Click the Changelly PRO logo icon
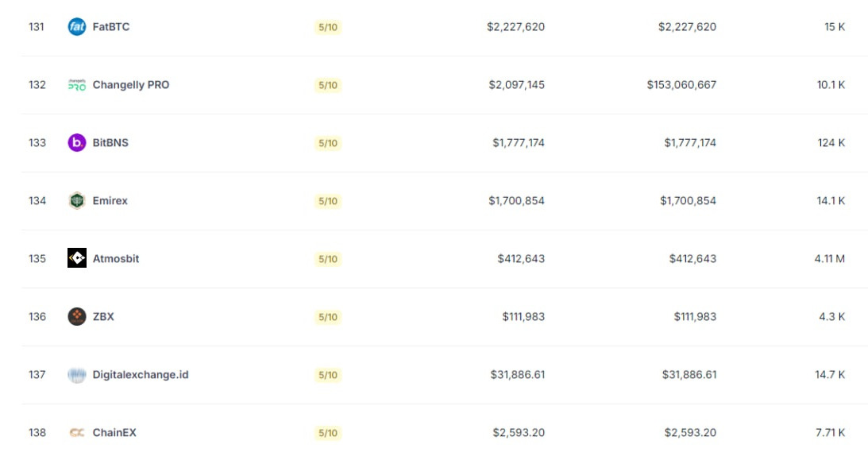 point(77,85)
